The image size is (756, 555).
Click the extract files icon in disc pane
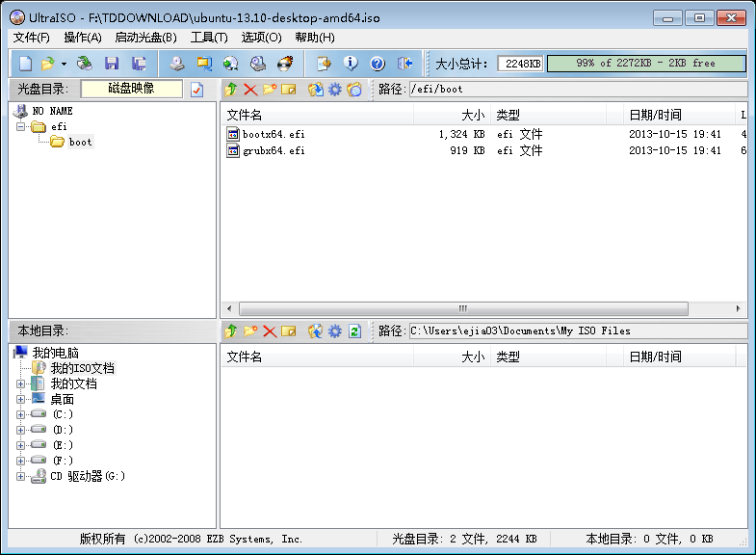coord(316,90)
